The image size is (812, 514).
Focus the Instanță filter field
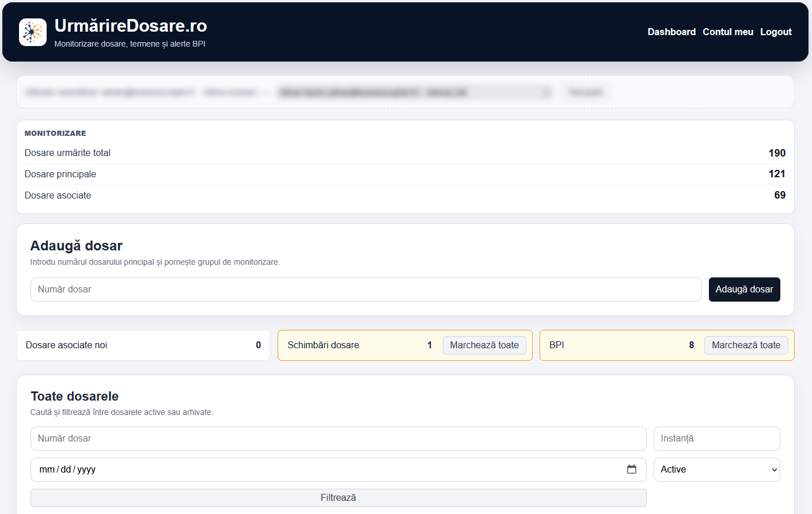click(716, 439)
